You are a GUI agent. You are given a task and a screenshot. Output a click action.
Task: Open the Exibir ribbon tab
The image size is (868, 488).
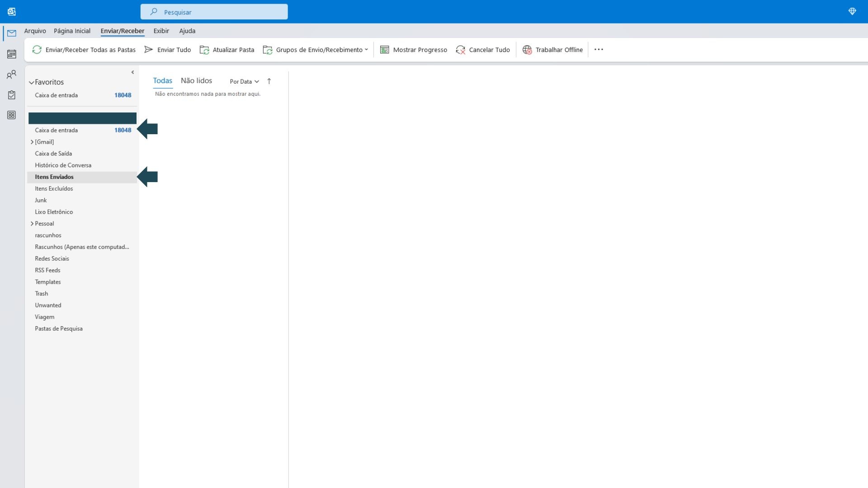coord(161,31)
